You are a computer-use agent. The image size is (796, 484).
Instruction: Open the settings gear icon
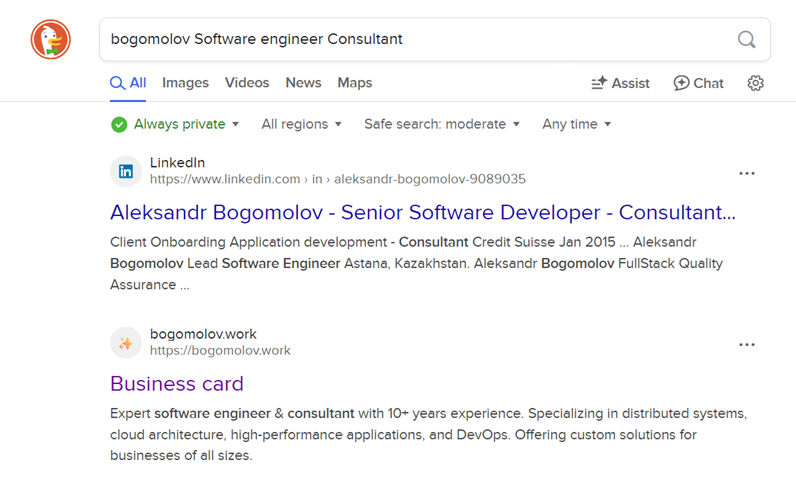755,83
